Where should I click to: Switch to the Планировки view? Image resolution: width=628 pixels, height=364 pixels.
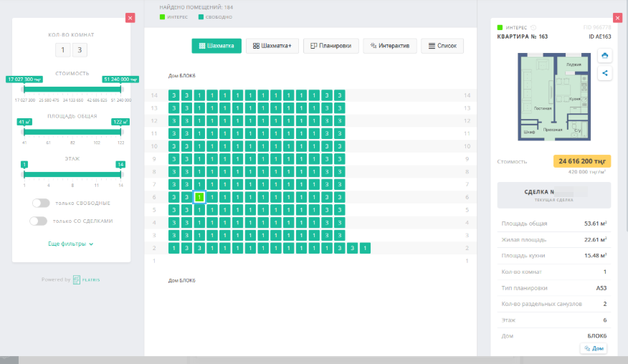pos(330,46)
